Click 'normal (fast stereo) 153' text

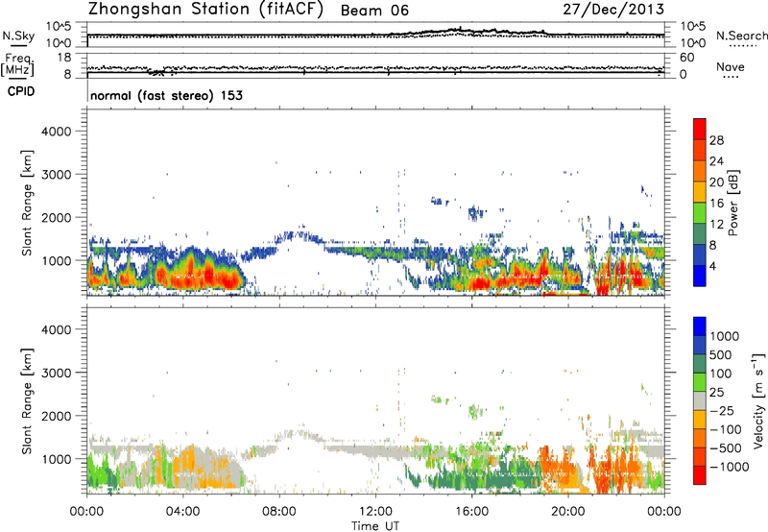click(x=166, y=95)
